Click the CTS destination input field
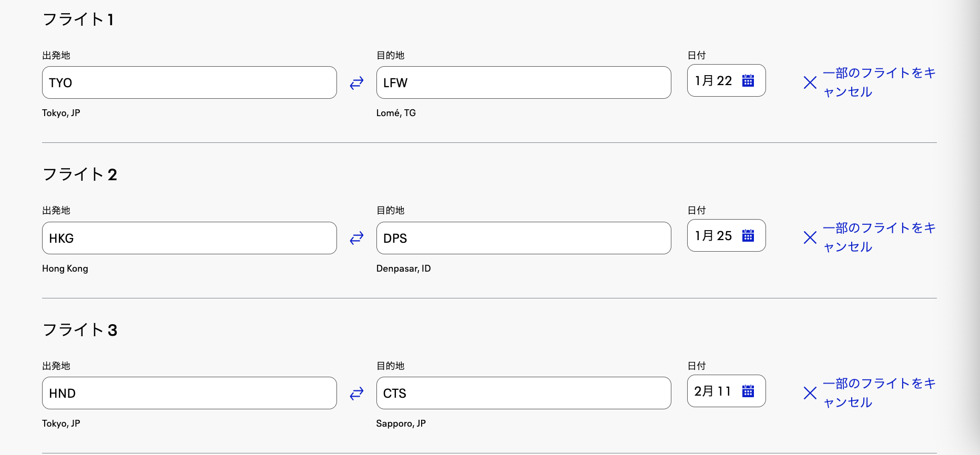The width and height of the screenshot is (980, 455). (x=523, y=393)
